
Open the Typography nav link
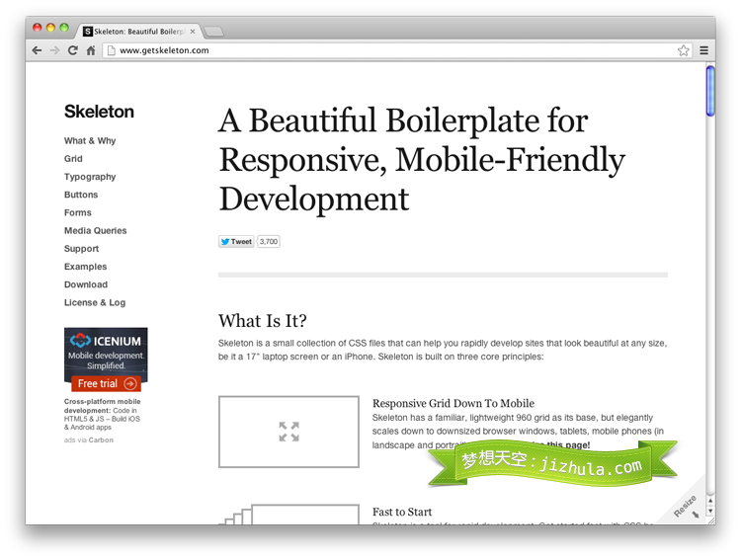[x=90, y=177]
